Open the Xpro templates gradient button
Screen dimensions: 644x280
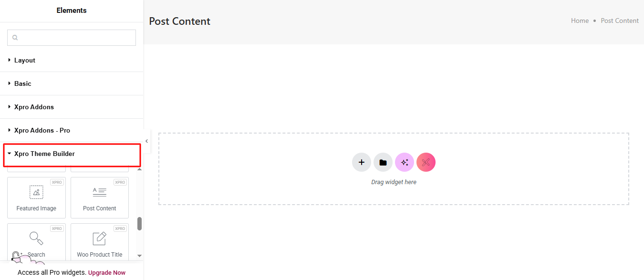[426, 163]
